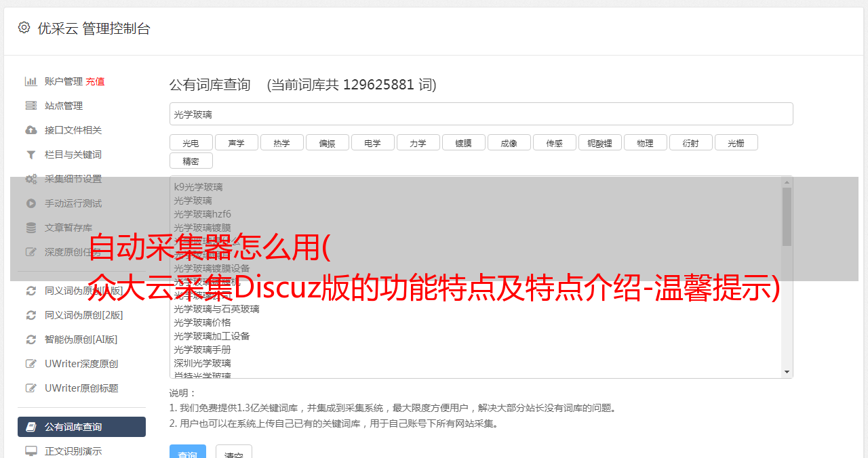Click the edit icon for UWriter原创标题
This screenshot has height=458, width=868.
point(31,388)
